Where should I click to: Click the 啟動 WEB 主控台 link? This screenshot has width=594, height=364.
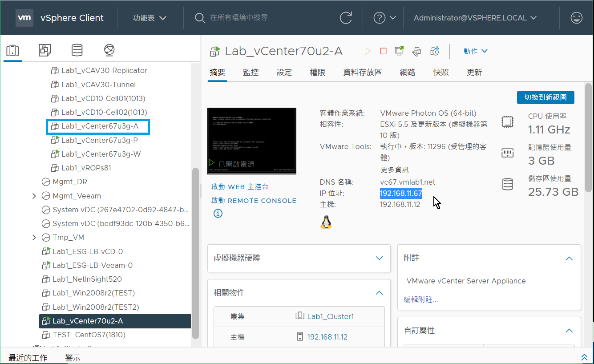[240, 187]
